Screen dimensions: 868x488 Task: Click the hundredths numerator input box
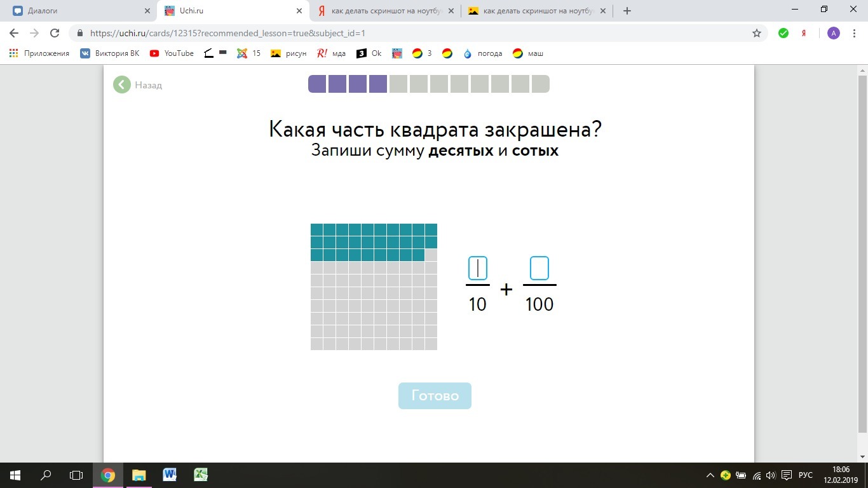[539, 268]
